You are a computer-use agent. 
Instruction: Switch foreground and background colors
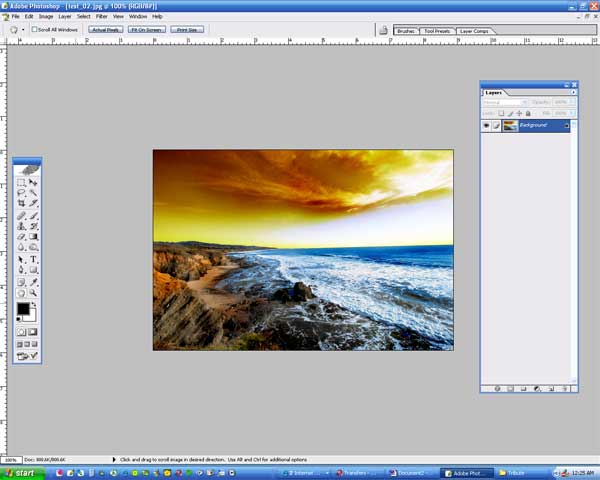point(34,305)
